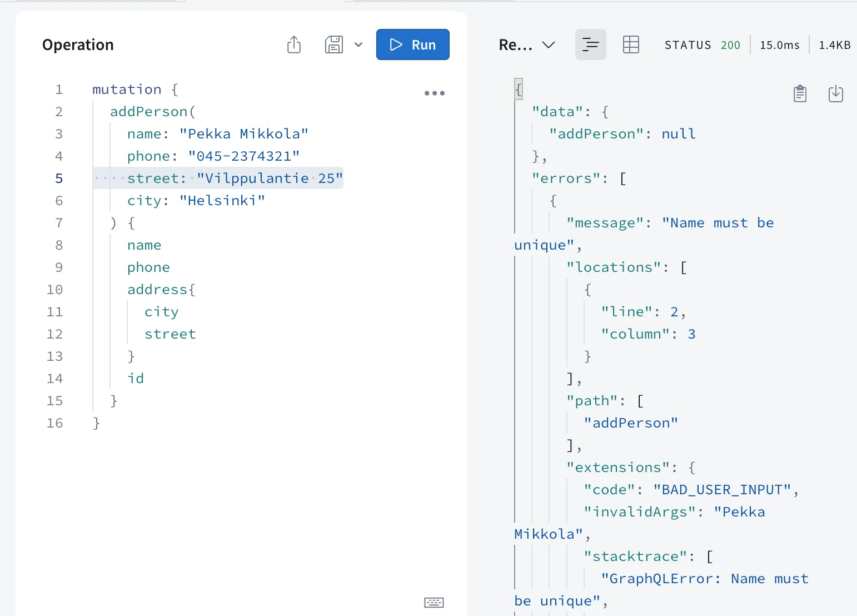857x616 pixels.
Task: Collapse the response root brace
Action: point(519,89)
